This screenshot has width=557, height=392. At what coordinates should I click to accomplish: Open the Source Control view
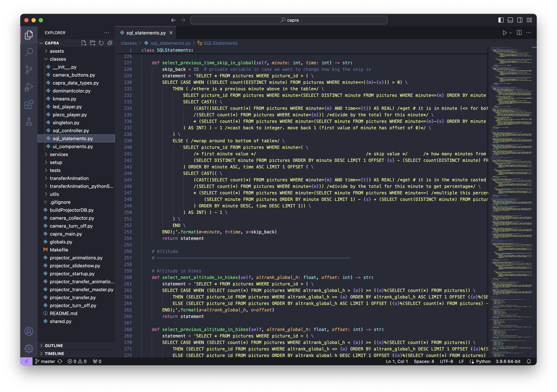click(x=29, y=70)
